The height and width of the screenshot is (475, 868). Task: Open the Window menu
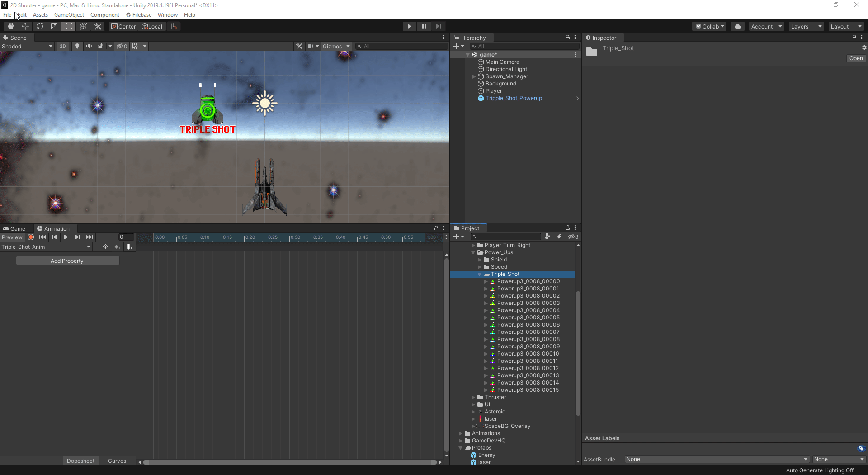(x=167, y=14)
